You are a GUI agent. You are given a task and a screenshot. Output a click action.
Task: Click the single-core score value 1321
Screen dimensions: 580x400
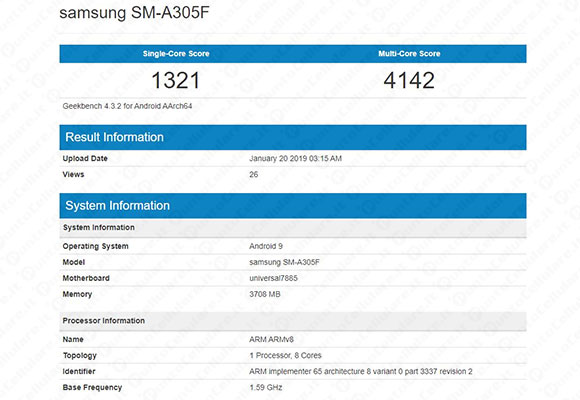[x=176, y=80]
